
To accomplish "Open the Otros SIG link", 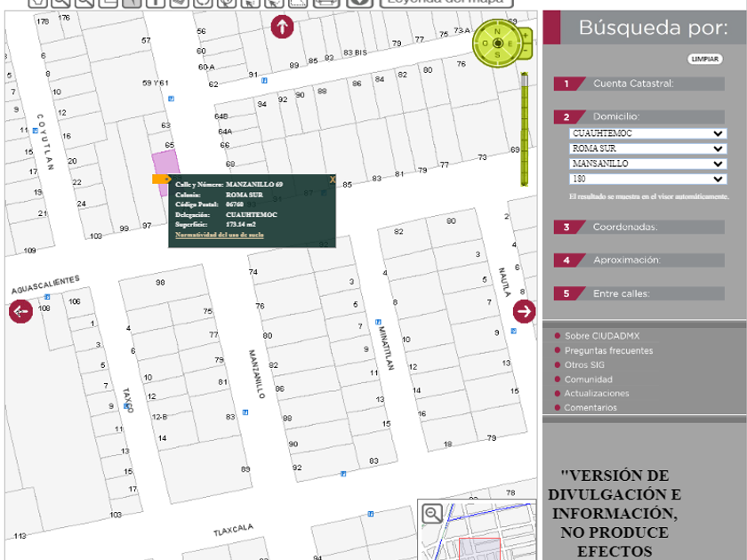I will pos(584,364).
